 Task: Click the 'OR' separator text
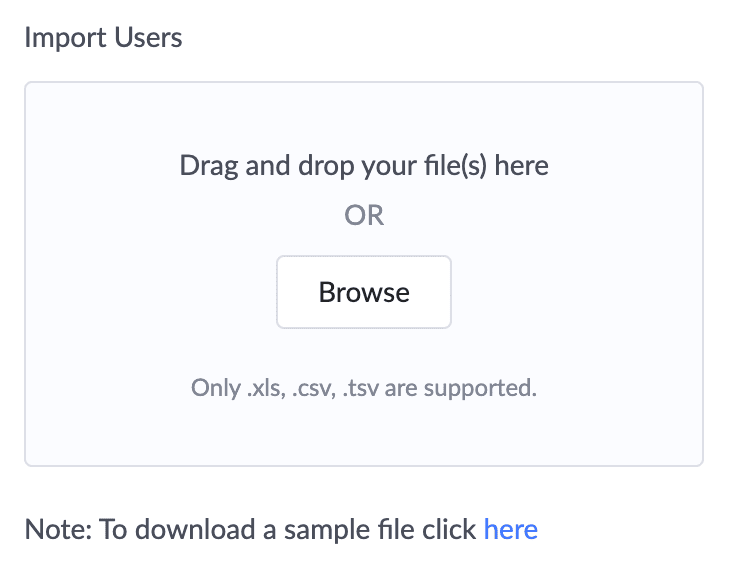point(364,216)
